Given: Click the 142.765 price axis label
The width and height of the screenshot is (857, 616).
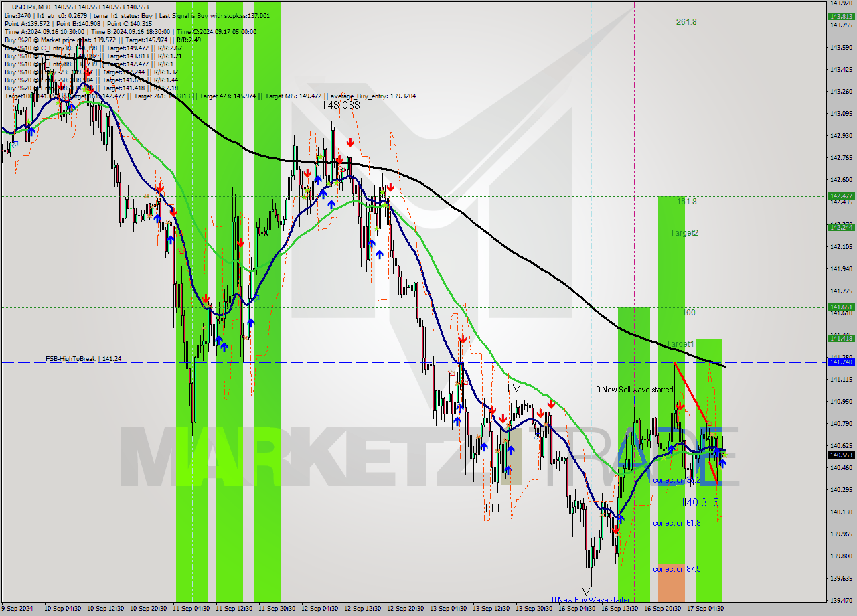Looking at the screenshot, I should (841, 157).
